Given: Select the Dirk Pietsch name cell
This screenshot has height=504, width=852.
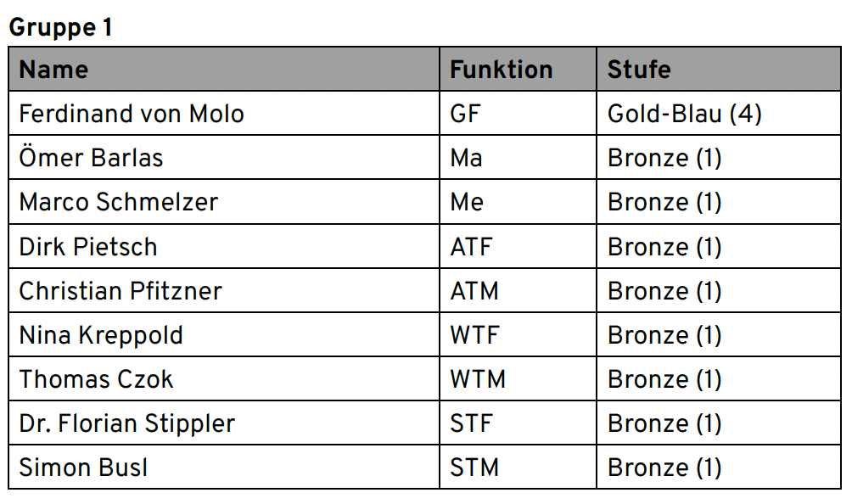Looking at the screenshot, I should [88, 247].
